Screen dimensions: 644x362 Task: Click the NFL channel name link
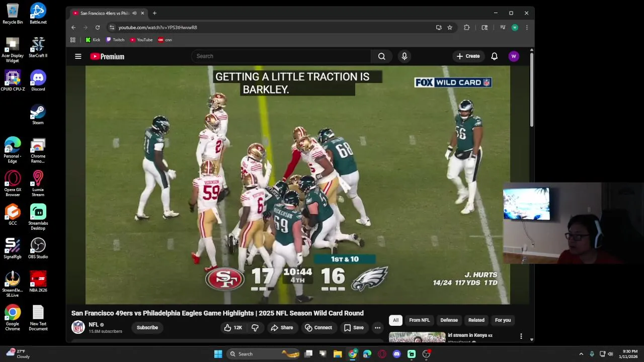[94, 325]
